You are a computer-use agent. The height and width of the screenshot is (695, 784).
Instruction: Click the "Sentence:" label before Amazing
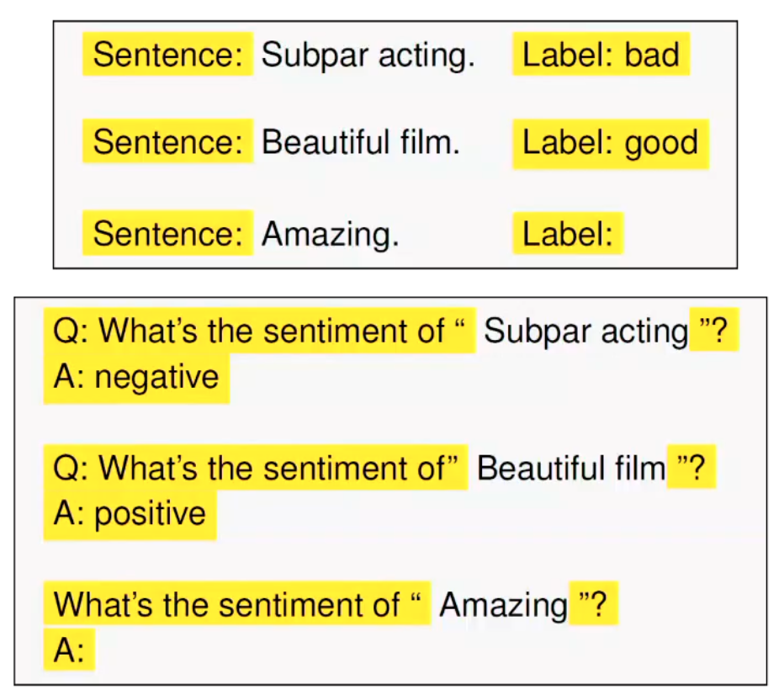167,233
